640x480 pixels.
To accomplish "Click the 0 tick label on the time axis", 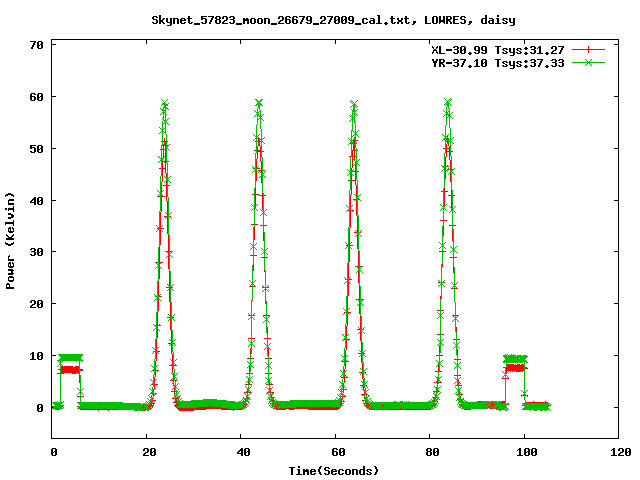I will coord(53,452).
